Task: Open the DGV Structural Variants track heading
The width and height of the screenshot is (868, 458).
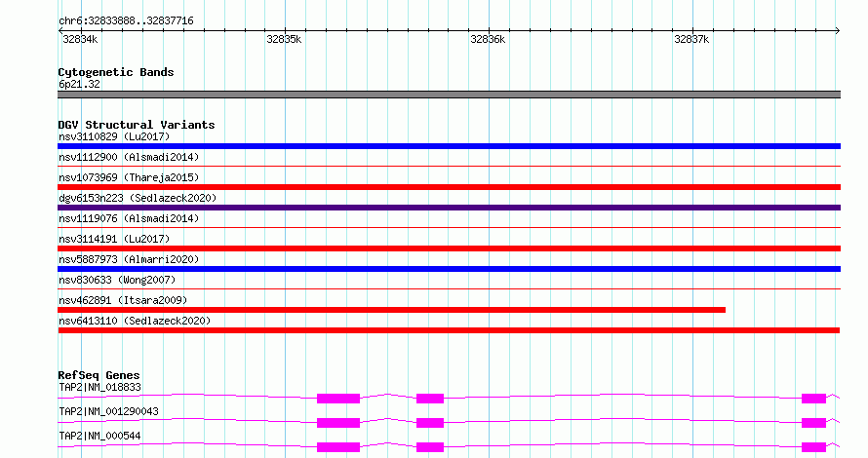Action: tap(137, 125)
